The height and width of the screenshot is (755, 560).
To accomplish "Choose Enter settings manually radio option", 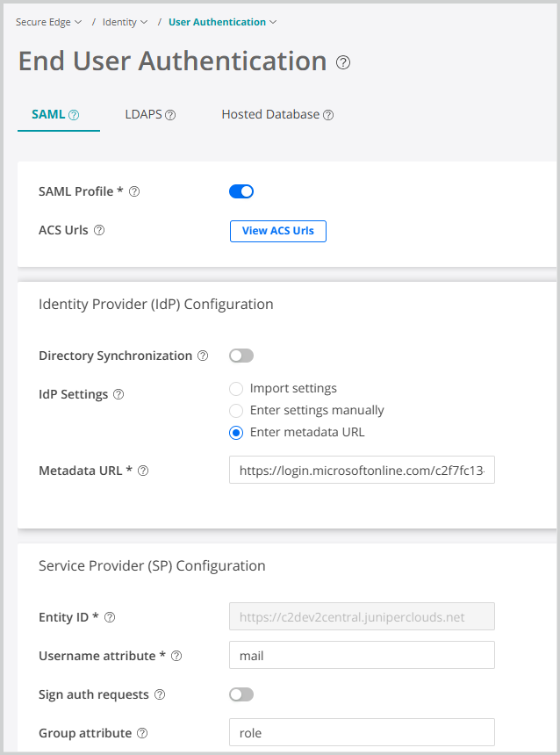I will click(x=235, y=410).
